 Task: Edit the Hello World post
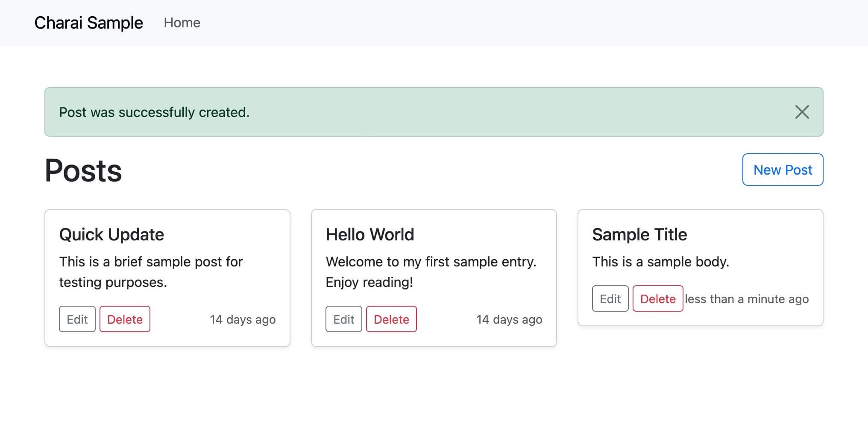[x=344, y=319]
